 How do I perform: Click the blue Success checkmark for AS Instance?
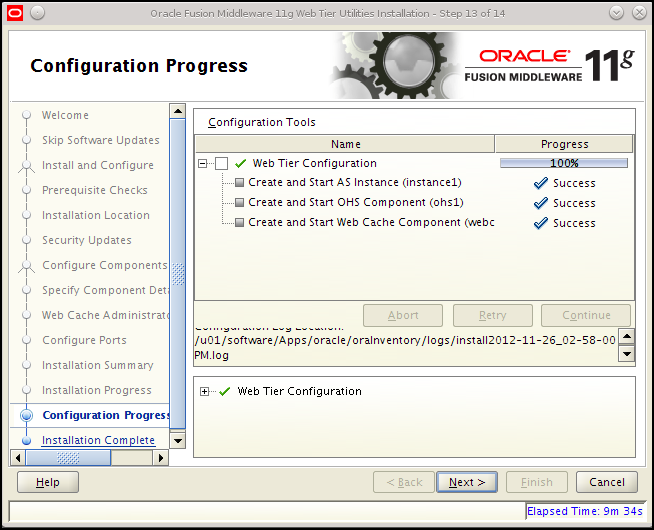pos(541,183)
